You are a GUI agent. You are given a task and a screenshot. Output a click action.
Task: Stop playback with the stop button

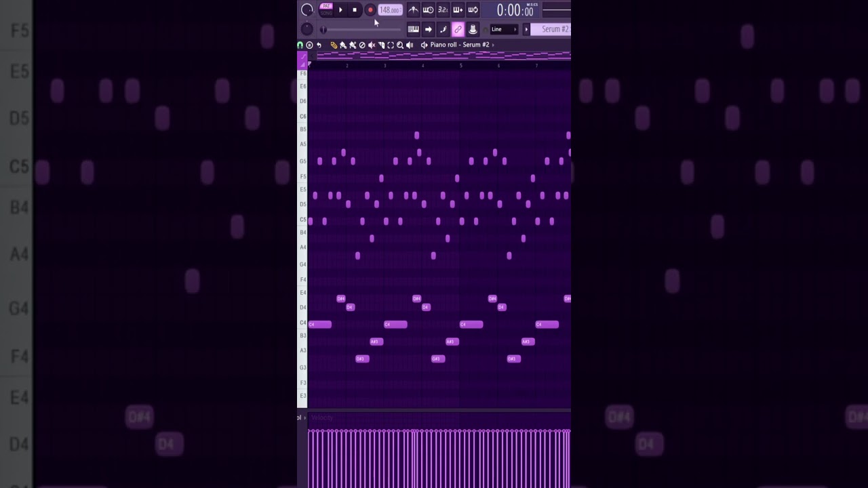[355, 10]
